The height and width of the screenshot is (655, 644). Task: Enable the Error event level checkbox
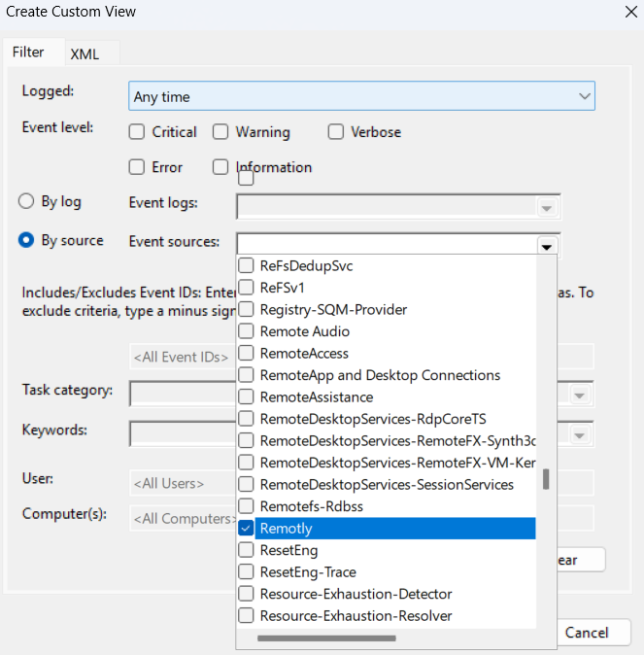tap(137, 167)
